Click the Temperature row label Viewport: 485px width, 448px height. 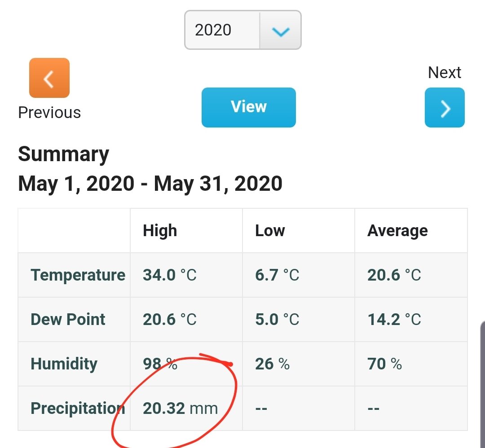pos(78,275)
